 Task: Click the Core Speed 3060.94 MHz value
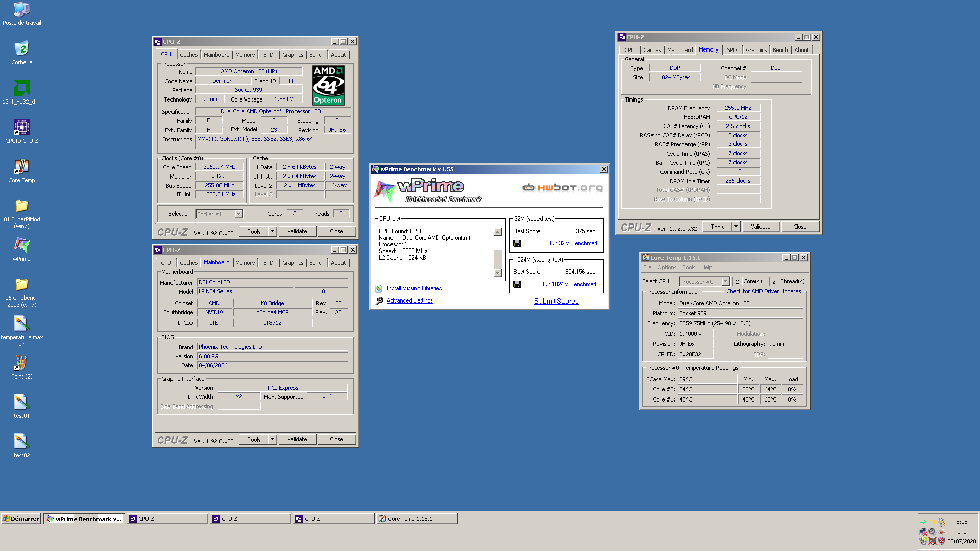point(219,167)
